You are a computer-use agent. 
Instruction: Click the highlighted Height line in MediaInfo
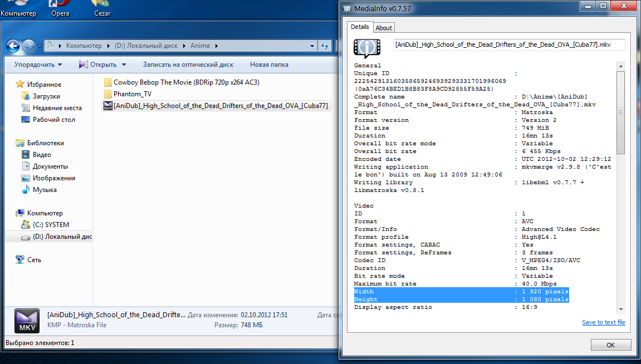[x=461, y=299]
